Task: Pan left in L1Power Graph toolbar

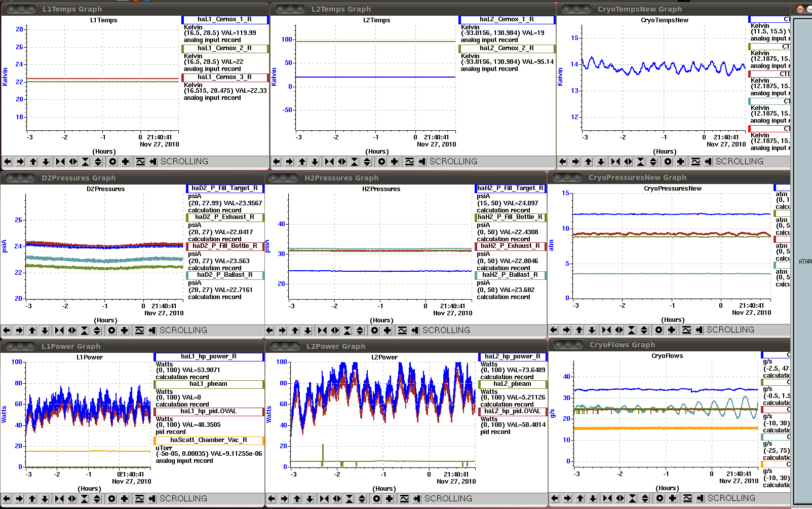Action: pos(7,499)
